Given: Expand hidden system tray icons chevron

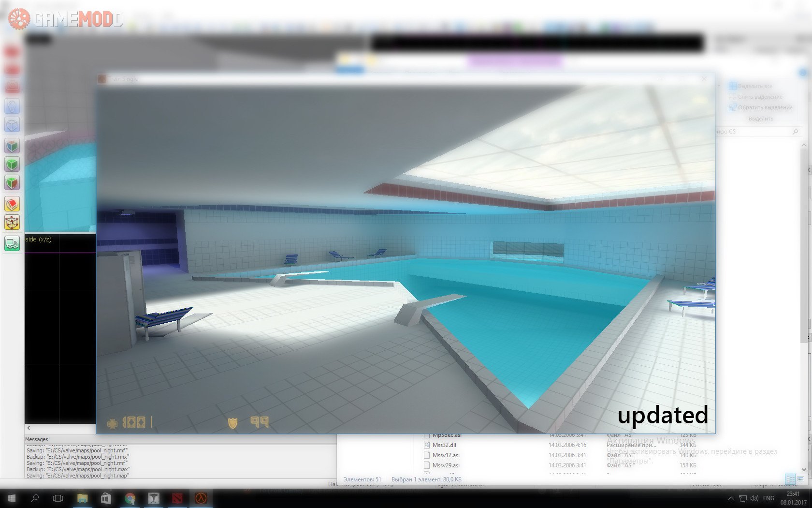Looking at the screenshot, I should point(731,498).
